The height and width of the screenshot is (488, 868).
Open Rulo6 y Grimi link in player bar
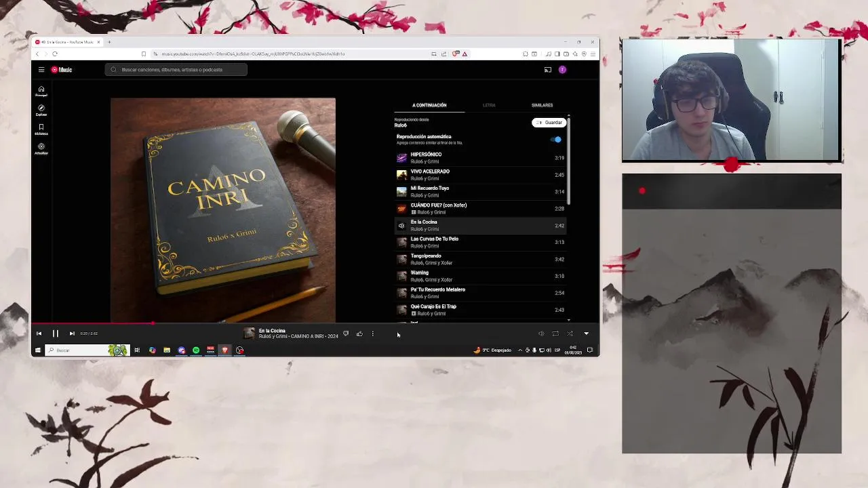(273, 337)
